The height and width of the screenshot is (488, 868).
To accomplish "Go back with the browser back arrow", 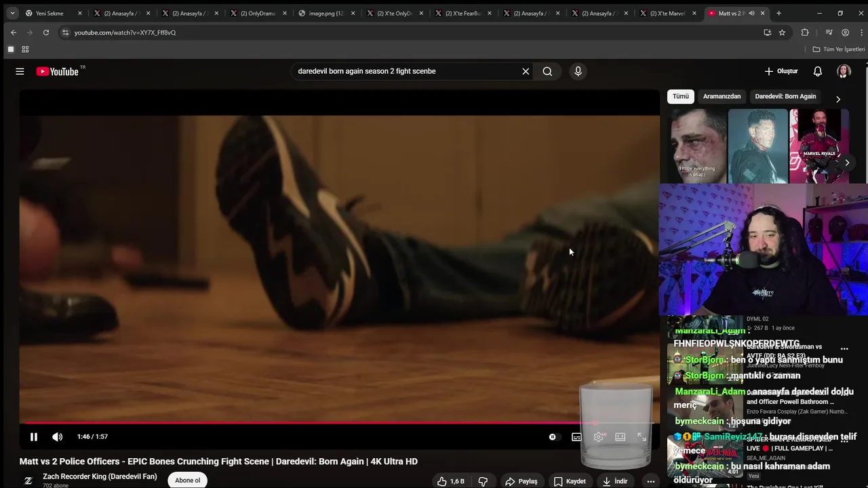I will (x=14, y=33).
